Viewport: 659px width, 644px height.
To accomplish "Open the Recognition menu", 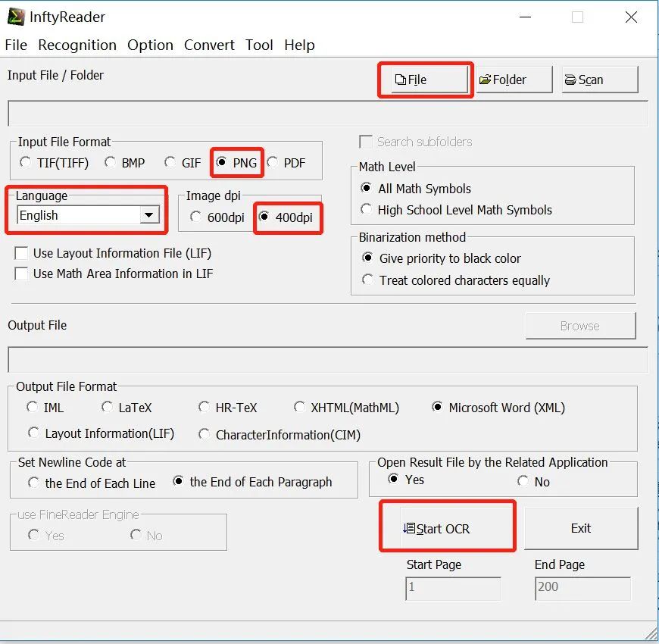I will click(77, 45).
